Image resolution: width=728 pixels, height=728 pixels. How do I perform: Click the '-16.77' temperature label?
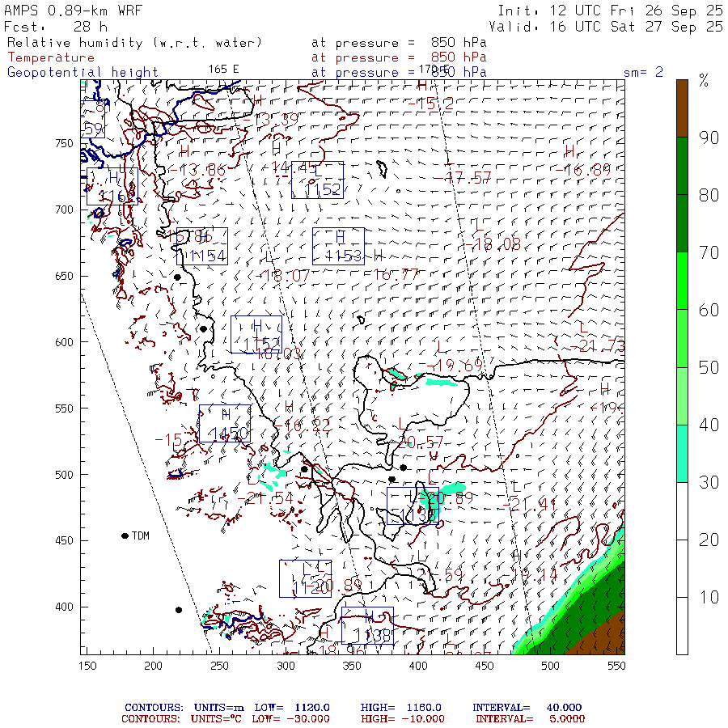[x=391, y=275]
